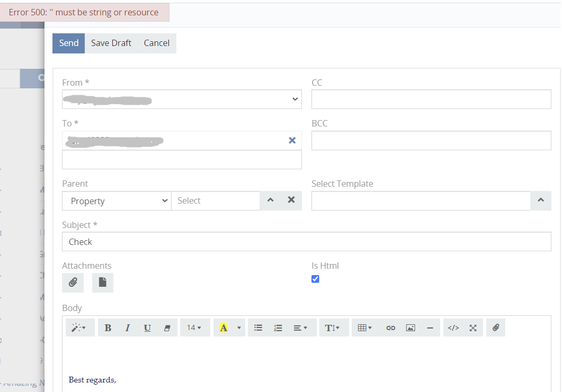Click into the Subject input field
The image size is (562, 392).
[306, 242]
